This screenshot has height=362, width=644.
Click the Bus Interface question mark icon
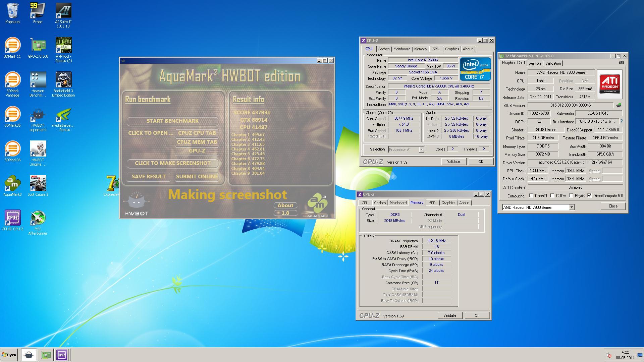621,121
